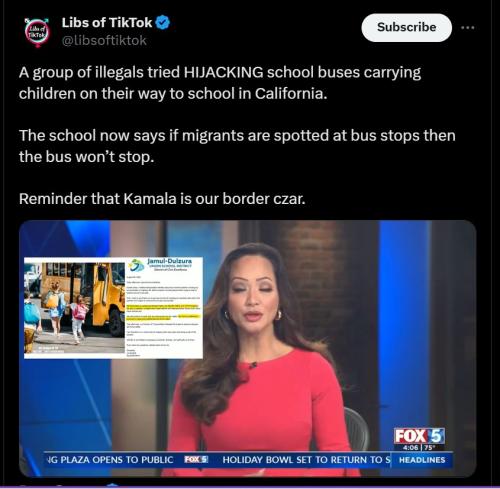Click the school bus photo inset
The image size is (500, 489).
(75, 308)
